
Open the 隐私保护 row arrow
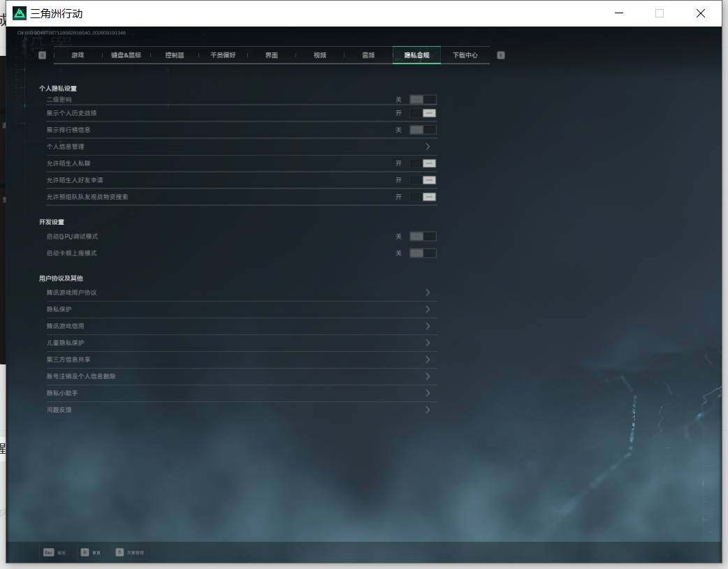(428, 309)
